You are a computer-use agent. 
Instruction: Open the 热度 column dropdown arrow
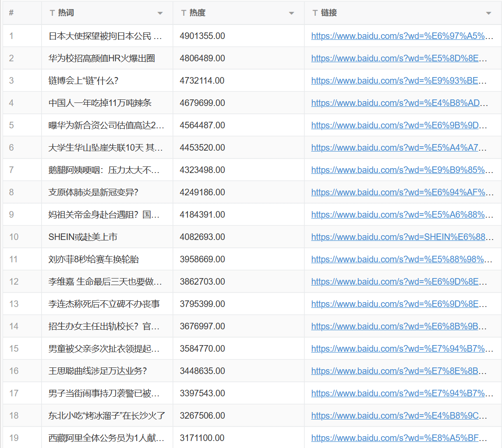pos(291,14)
